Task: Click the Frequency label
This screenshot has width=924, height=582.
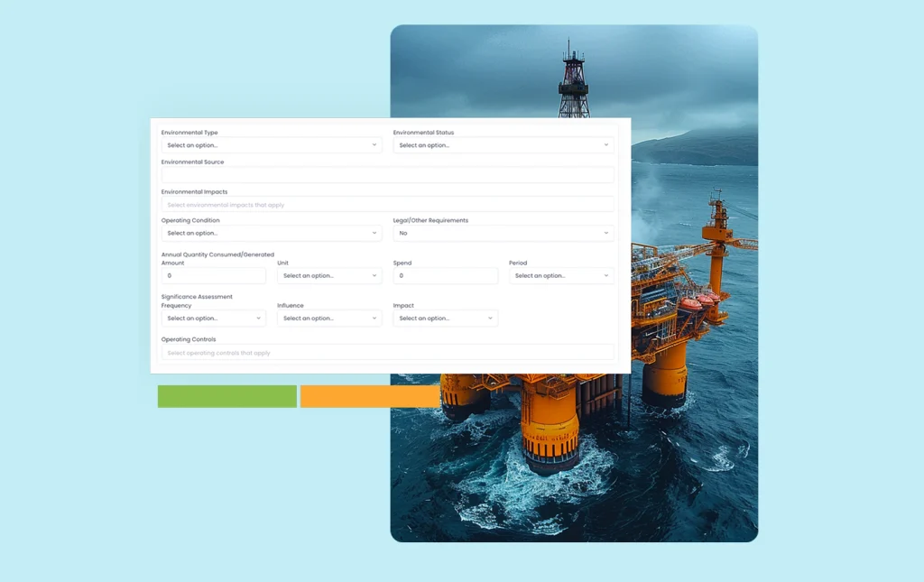Action: point(176,306)
